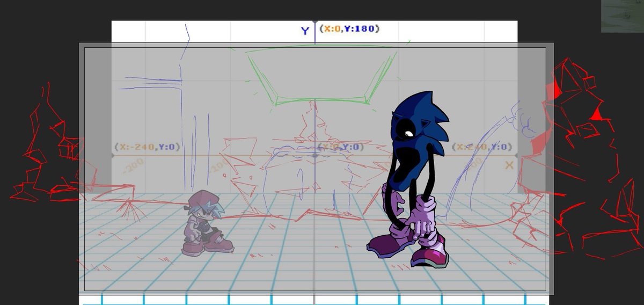Select the small faded boyfriend sprite

[207, 222]
